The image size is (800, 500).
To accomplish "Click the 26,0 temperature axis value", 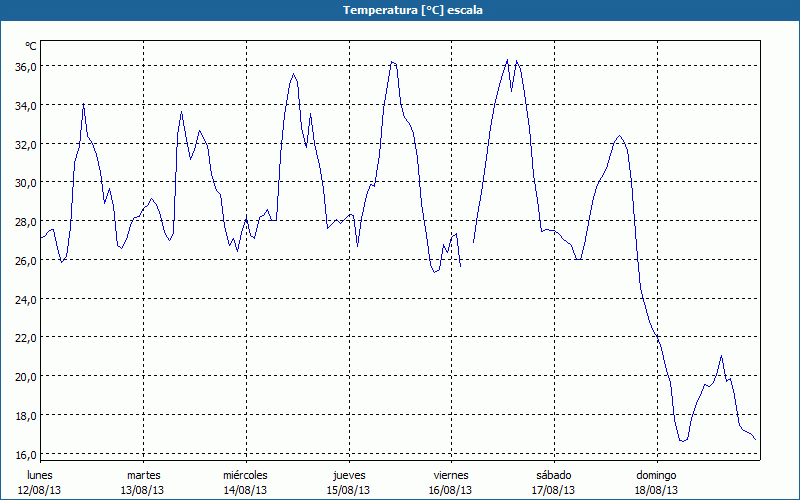I will pyautogui.click(x=25, y=260).
